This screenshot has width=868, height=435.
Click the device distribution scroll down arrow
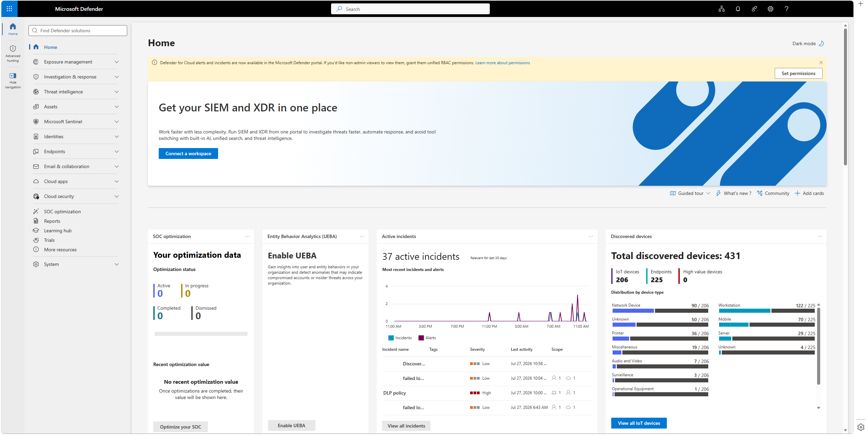click(818, 408)
